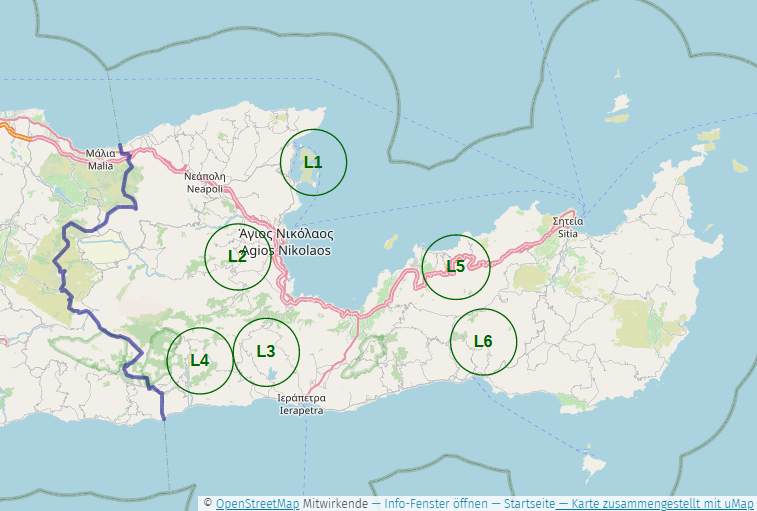Open the OpenStreetMap attribution link
757x511 pixels.
coord(257,503)
